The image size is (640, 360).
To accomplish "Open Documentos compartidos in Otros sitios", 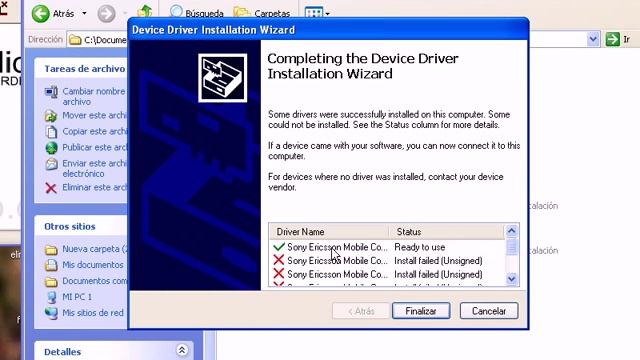I will click(94, 281).
